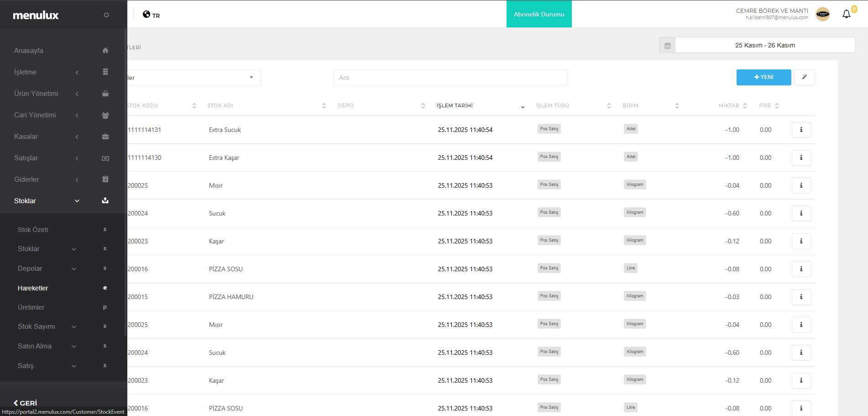Open the calendar date picker icon
This screenshot has width=868, height=416.
pyautogui.click(x=667, y=45)
